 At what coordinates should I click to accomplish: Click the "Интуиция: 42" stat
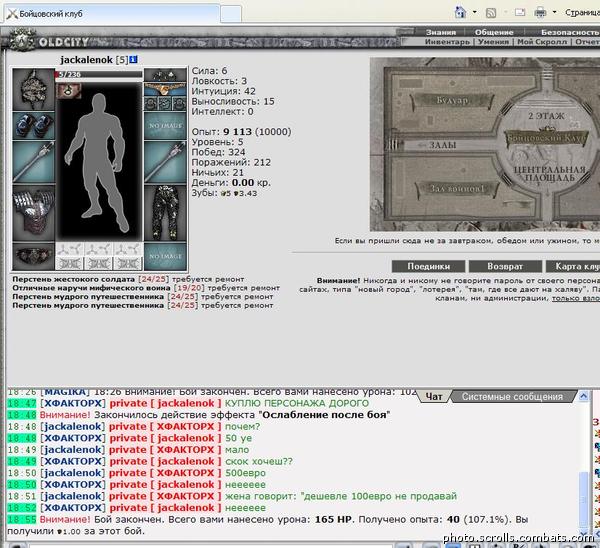(x=223, y=91)
